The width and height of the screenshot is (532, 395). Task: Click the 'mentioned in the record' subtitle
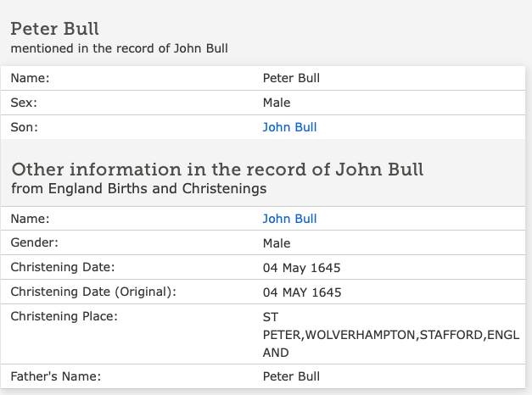click(119, 48)
